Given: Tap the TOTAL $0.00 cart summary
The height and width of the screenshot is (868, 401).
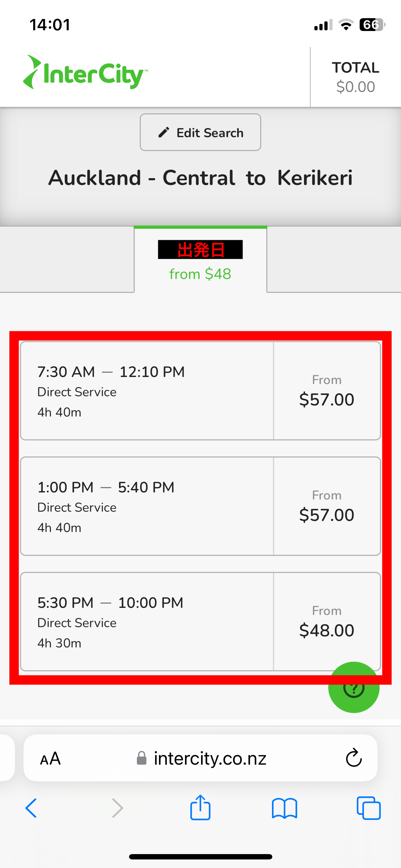Looking at the screenshot, I should pyautogui.click(x=355, y=77).
